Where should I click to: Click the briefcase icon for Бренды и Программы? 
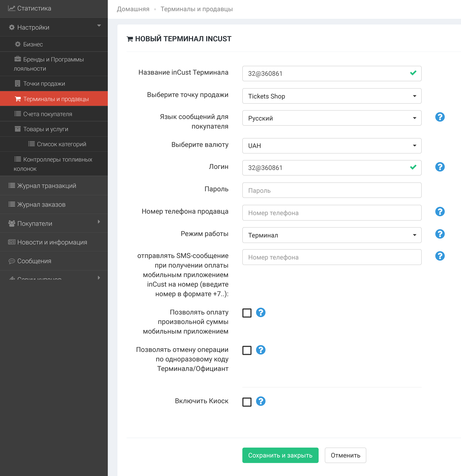[18, 59]
